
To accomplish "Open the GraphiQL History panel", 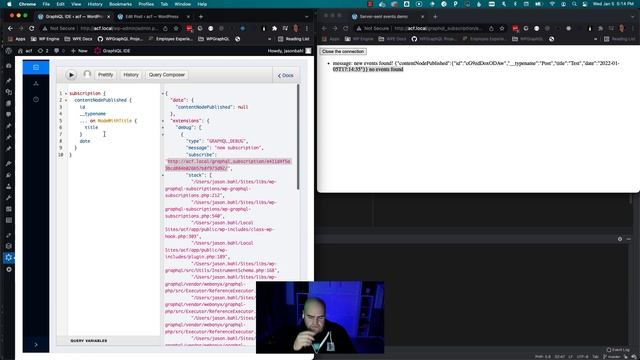I will pos(131,75).
